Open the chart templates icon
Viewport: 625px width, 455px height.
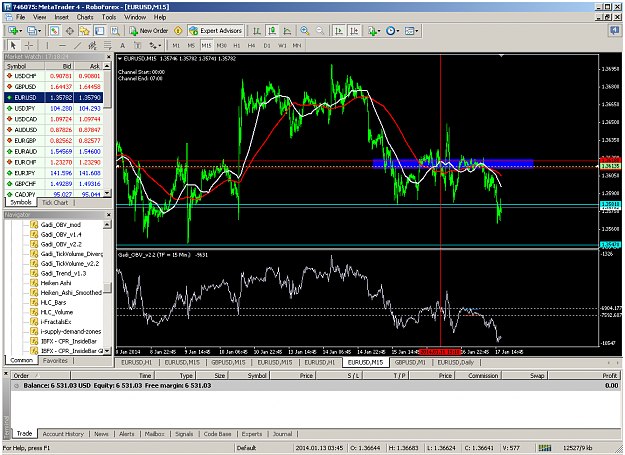[411, 31]
